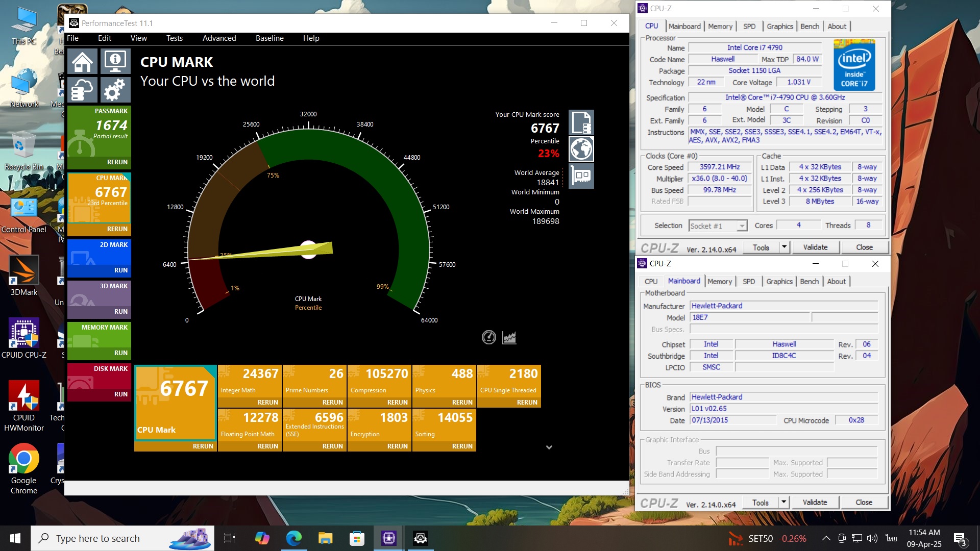
Task: Open the settings gears icon
Action: 115,90
